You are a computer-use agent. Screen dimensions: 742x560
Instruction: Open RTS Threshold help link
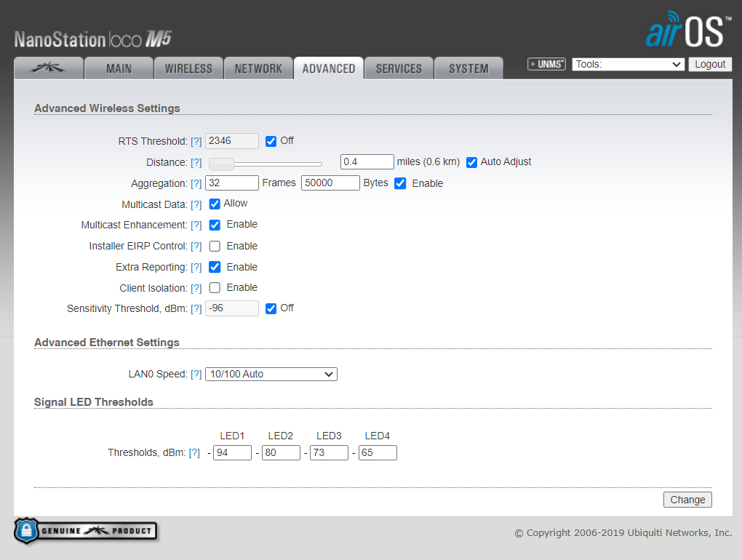pos(196,141)
